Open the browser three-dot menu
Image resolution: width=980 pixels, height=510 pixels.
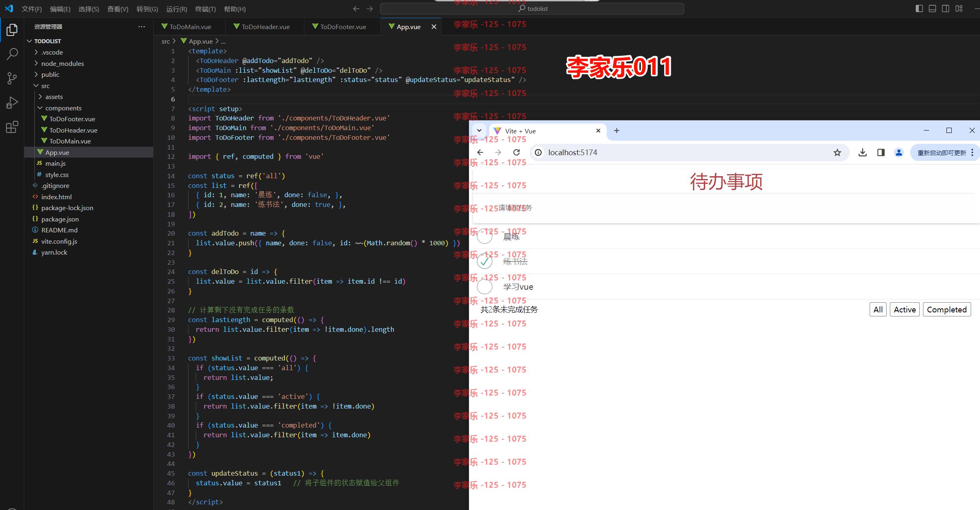972,152
